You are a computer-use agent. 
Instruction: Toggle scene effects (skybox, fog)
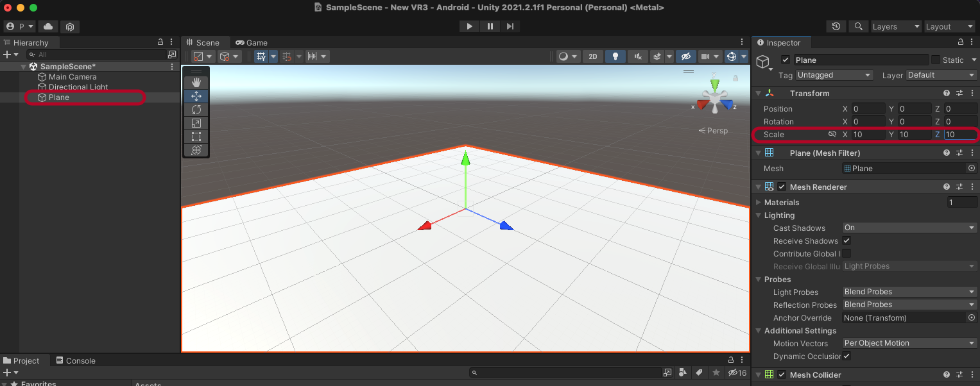click(657, 56)
